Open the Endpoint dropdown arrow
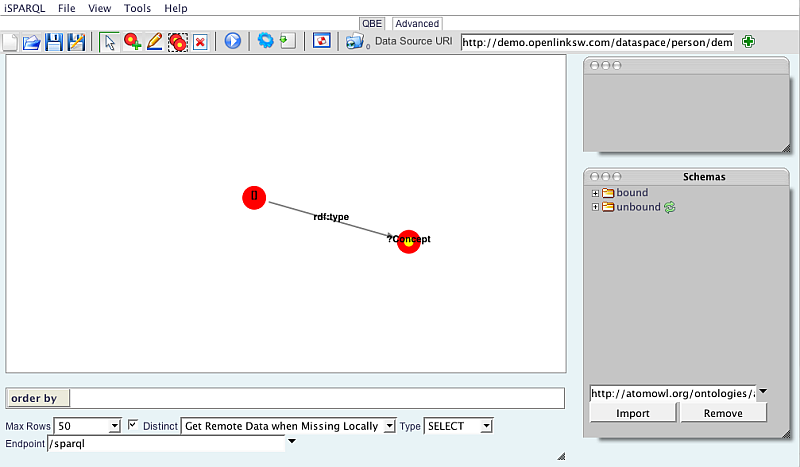The width and height of the screenshot is (800, 467). (x=292, y=441)
